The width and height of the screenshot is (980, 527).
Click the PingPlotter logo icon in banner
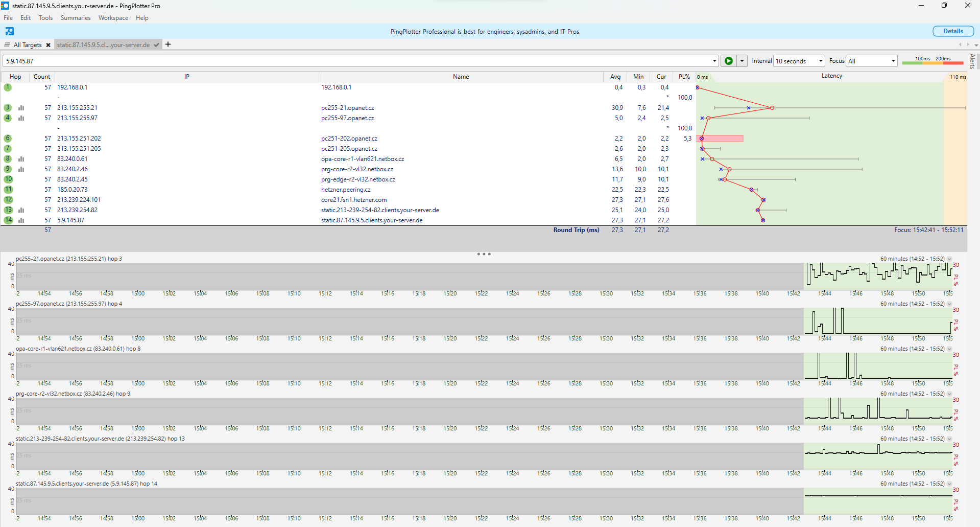pyautogui.click(x=10, y=31)
